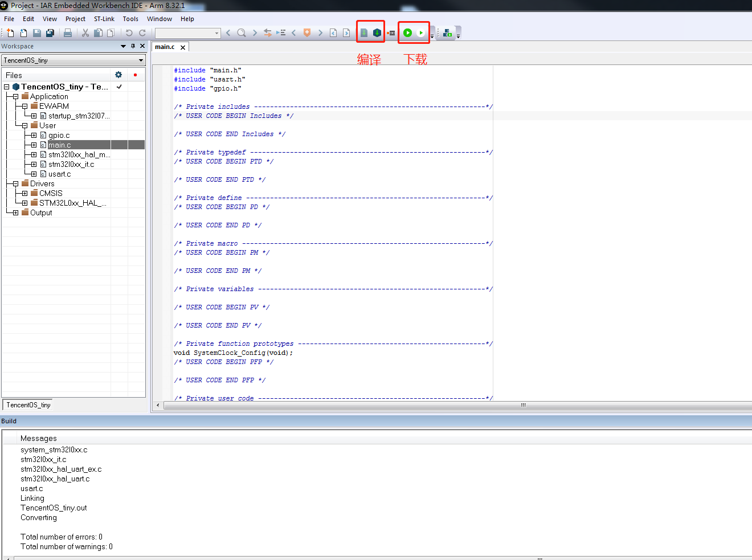Screen dimensions: 752x560
Task: Click the Cut scissors icon
Action: [85, 33]
